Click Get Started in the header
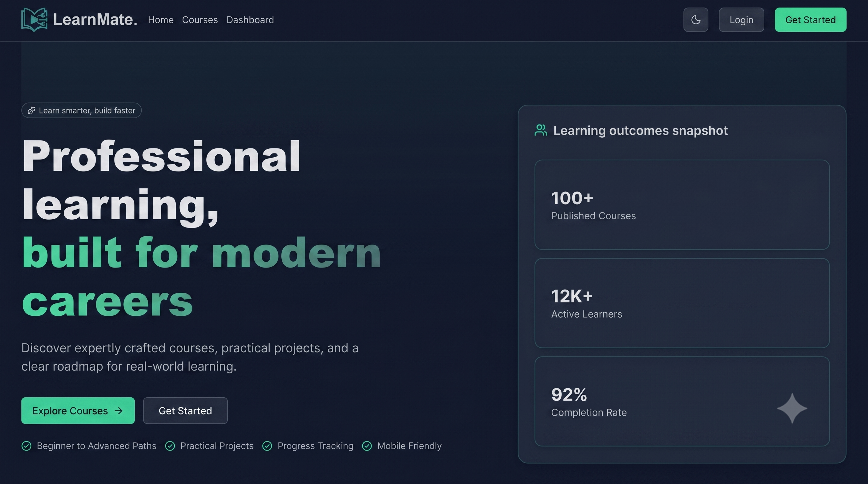The width and height of the screenshot is (868, 484). point(810,20)
